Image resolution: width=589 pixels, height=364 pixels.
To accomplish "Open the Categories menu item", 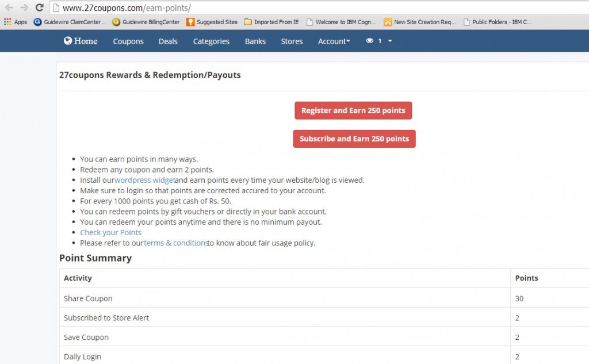I will (x=211, y=41).
